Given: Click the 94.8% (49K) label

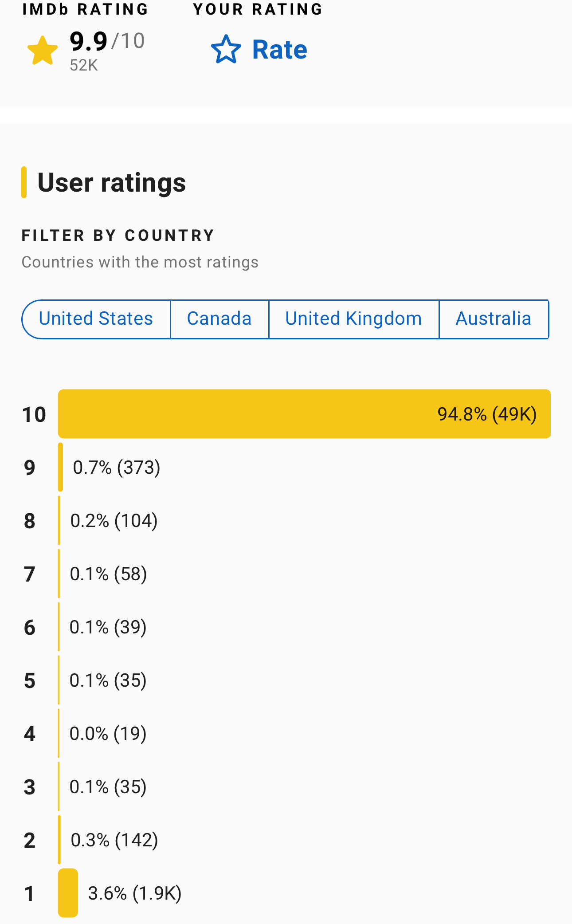Looking at the screenshot, I should (487, 414).
